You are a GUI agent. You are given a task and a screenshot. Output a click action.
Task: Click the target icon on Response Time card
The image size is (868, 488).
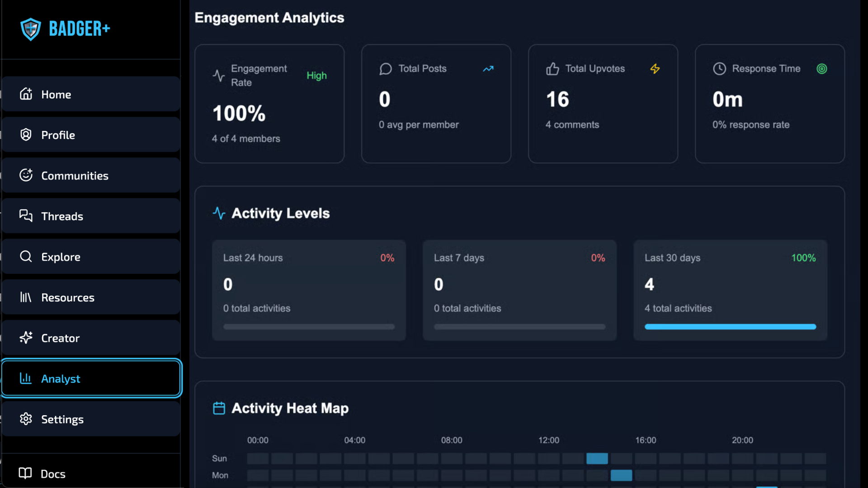[x=822, y=69]
